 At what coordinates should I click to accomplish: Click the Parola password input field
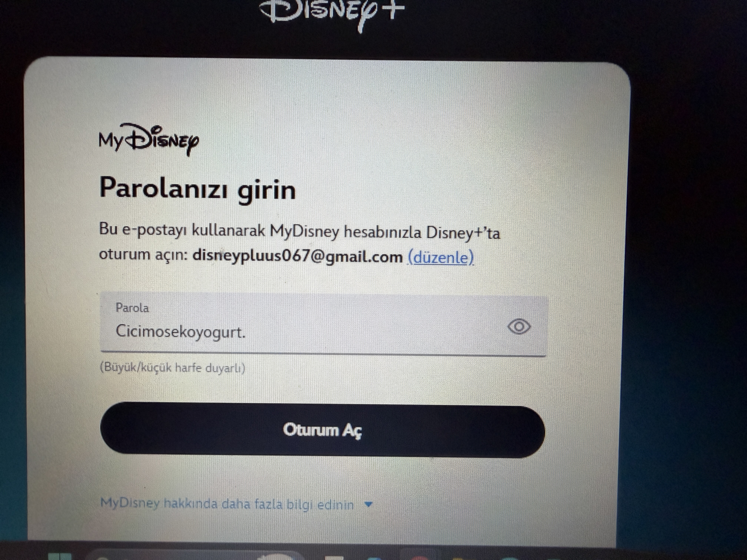point(323,323)
